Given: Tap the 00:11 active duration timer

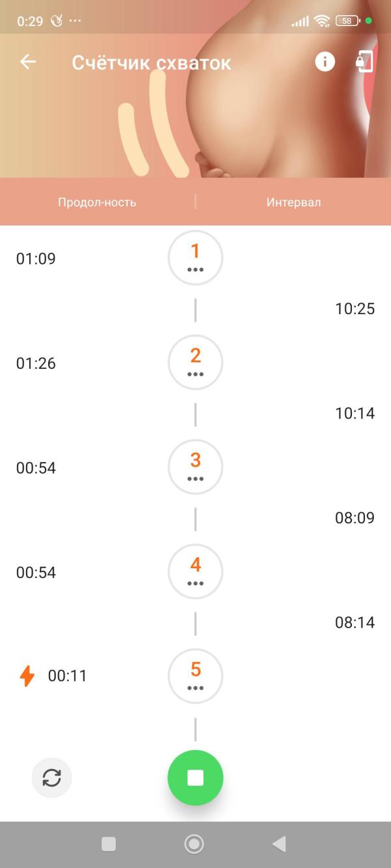Looking at the screenshot, I should point(67,676).
